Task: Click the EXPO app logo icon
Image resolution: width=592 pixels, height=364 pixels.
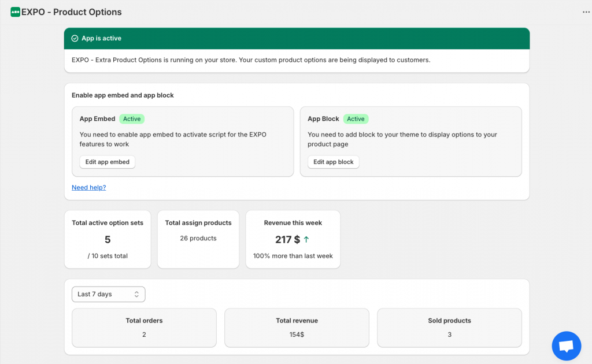Action: point(16,12)
